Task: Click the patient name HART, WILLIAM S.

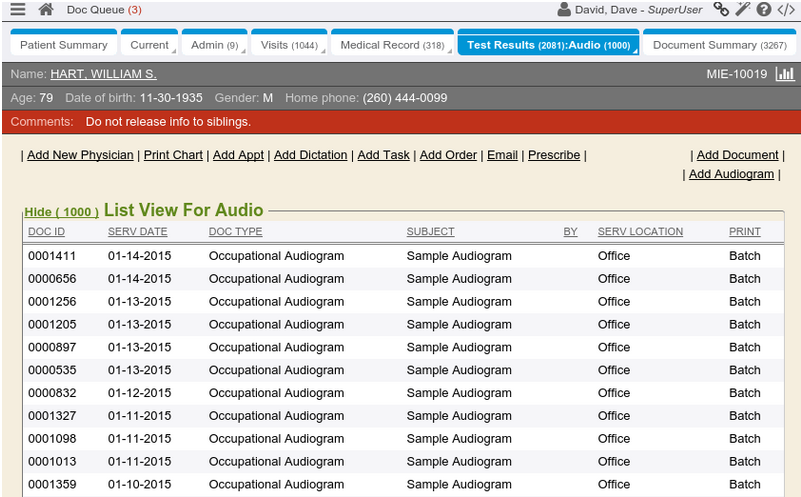Action: (103, 75)
